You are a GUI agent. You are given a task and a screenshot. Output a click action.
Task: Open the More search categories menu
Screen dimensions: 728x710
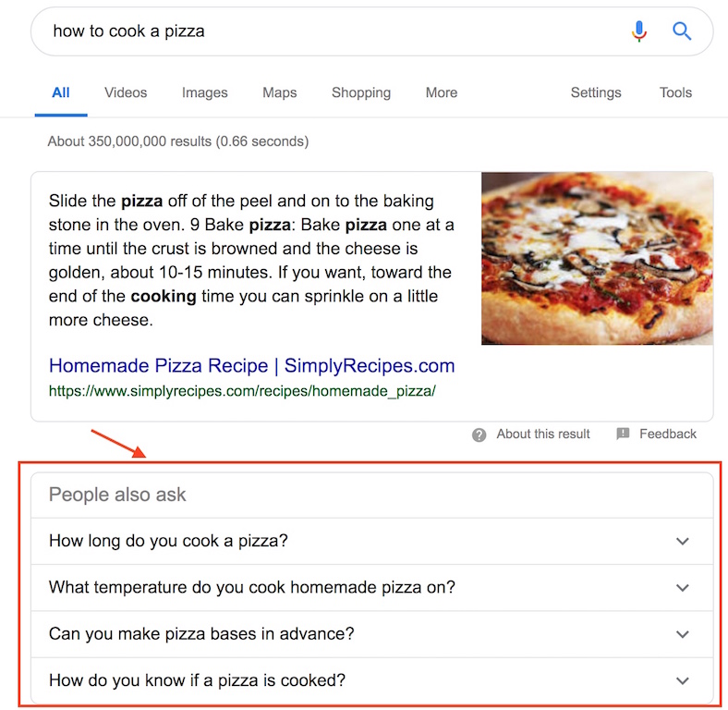[442, 92]
